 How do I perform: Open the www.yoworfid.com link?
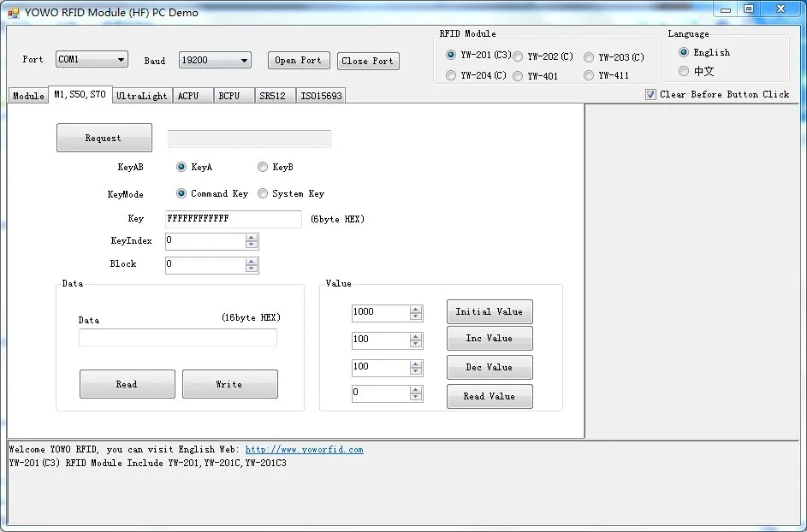[x=304, y=450]
